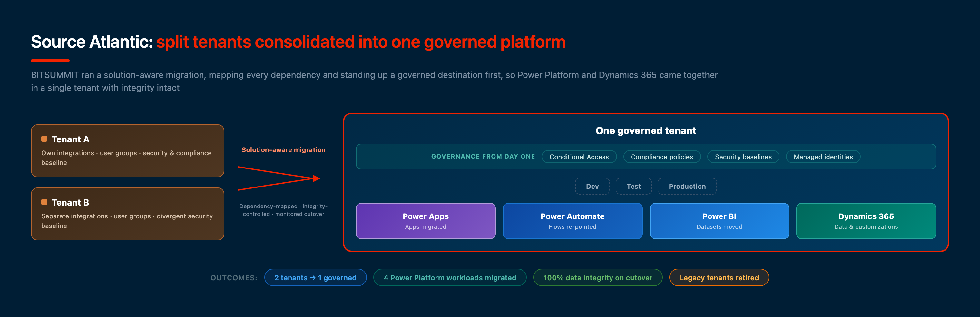980x317 pixels.
Task: Open the Power Apps card
Action: click(426, 221)
